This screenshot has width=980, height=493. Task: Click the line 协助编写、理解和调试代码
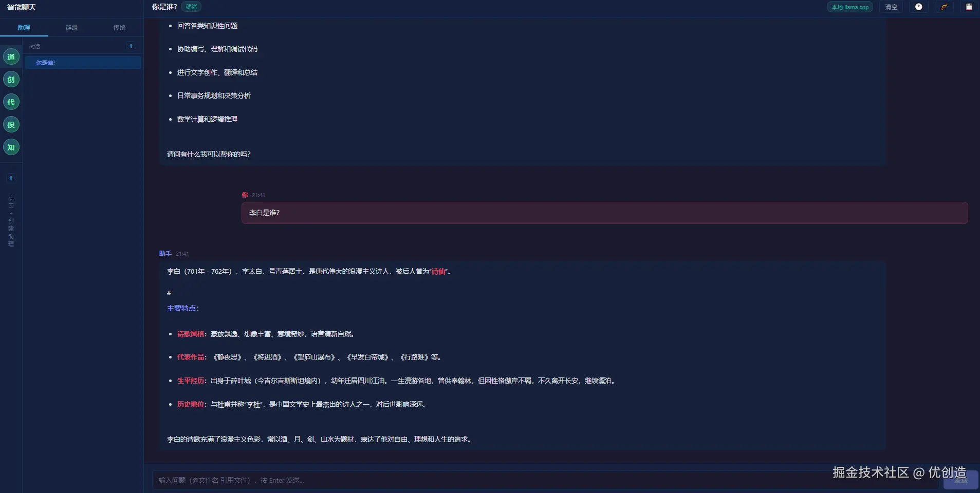tap(217, 49)
